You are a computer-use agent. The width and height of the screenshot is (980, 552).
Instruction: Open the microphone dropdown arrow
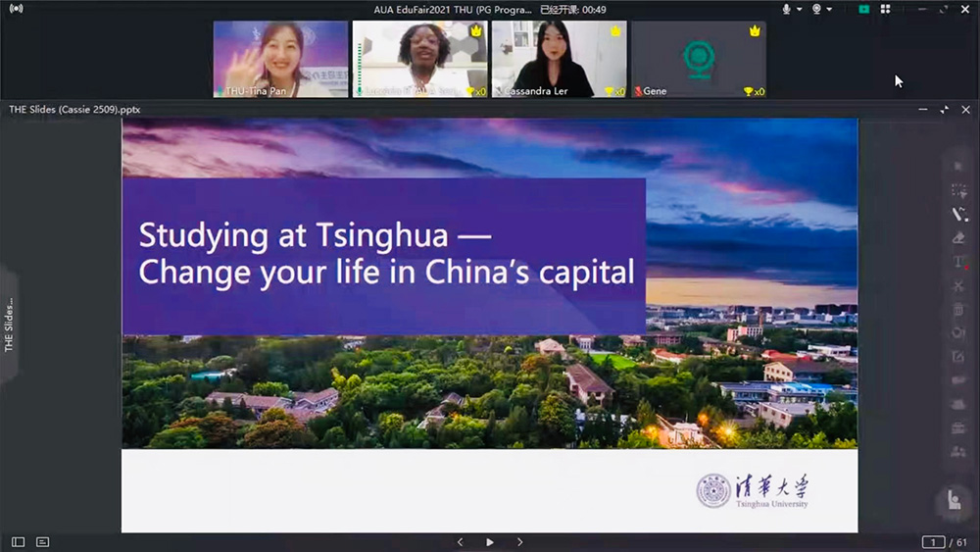(x=799, y=10)
